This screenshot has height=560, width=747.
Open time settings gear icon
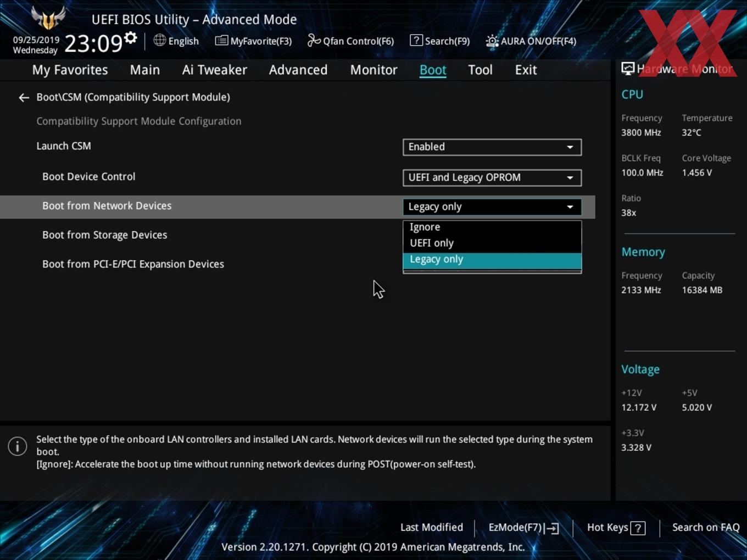tap(130, 38)
